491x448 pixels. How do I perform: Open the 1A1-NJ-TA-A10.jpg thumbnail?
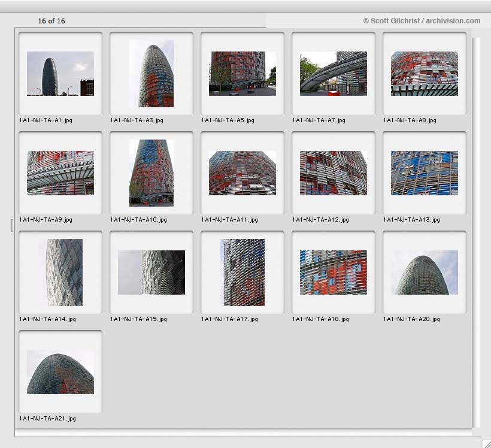coord(151,173)
